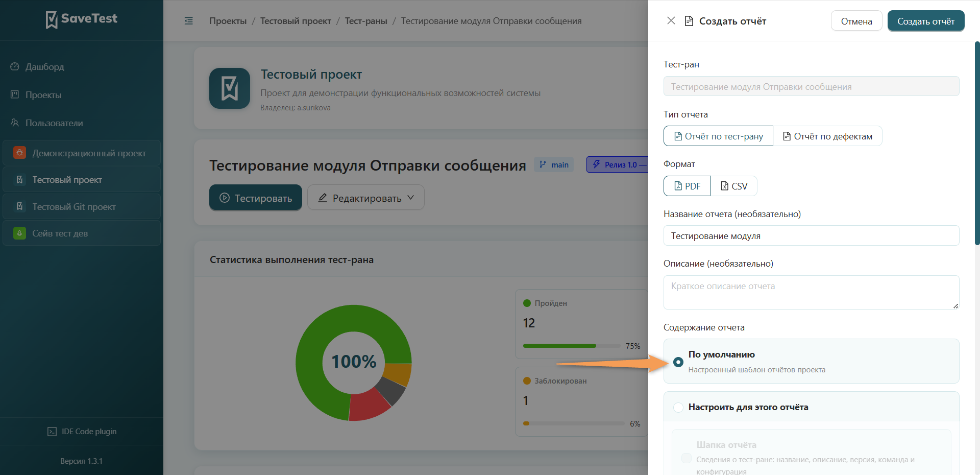Open the IDE Code plugin link
Viewport: 980px width, 475px height.
pos(82,432)
